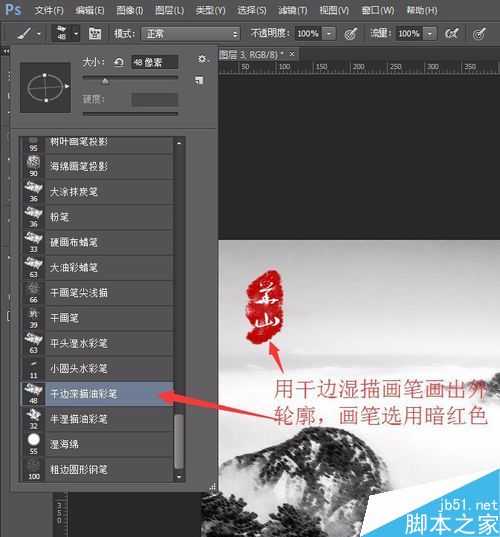This screenshot has width=500, height=537.
Task: Click the 半湿描油彩笔 thumbnail 32
Action: pos(33,419)
